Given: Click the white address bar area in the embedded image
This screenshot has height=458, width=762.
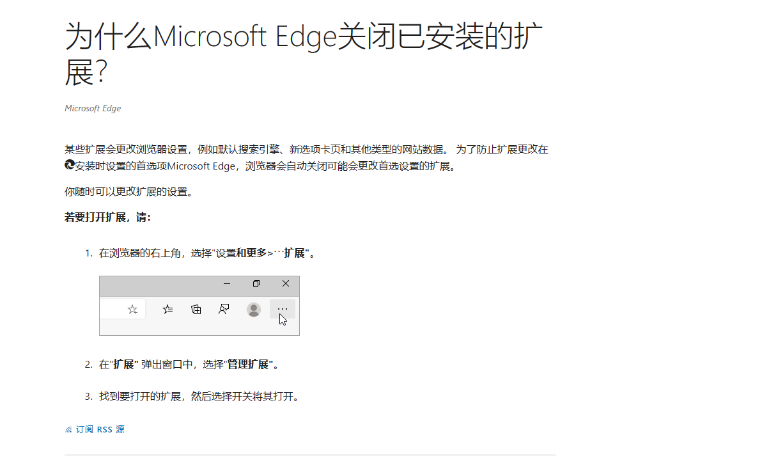Looking at the screenshot, I should [122, 309].
